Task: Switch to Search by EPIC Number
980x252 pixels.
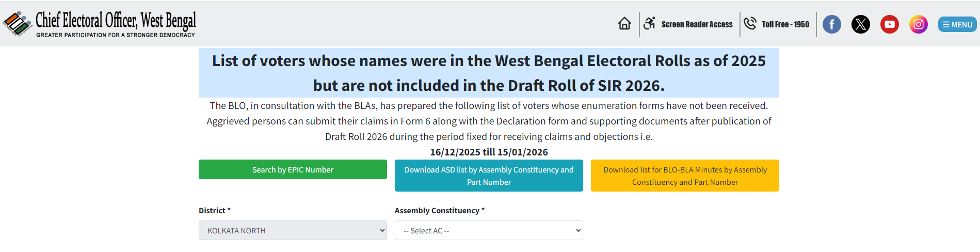Action: (x=293, y=169)
